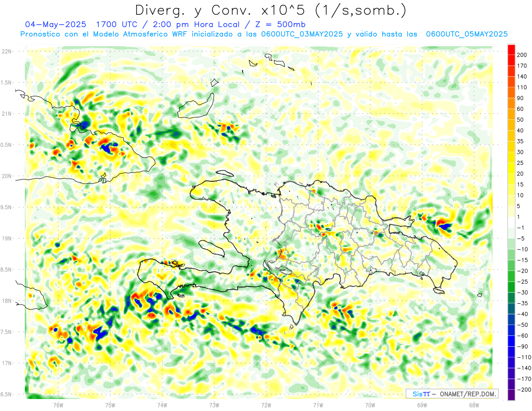This screenshot has width=532, height=411.
Task: Click the dark purple colorbar segment below -200
Action: coord(511,395)
